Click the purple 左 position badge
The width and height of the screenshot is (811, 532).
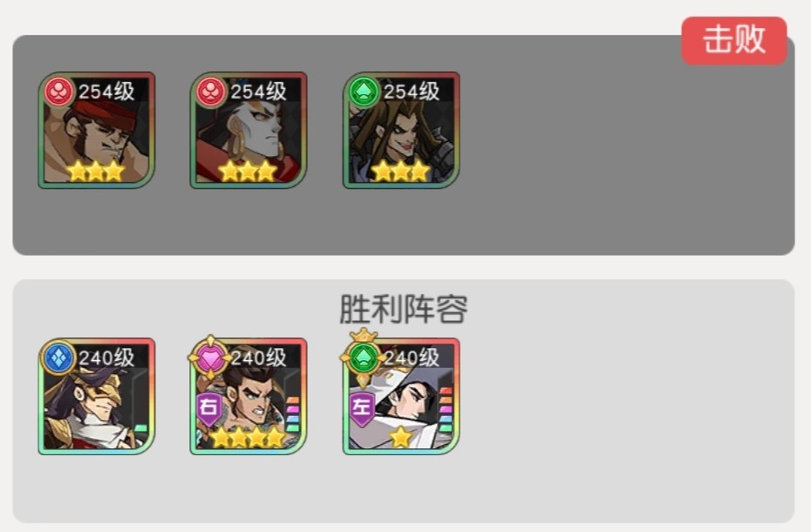362,408
